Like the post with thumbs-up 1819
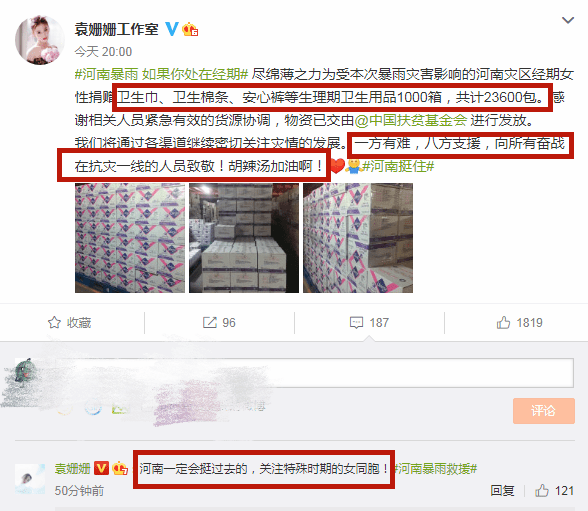The image size is (588, 511). 519,322
